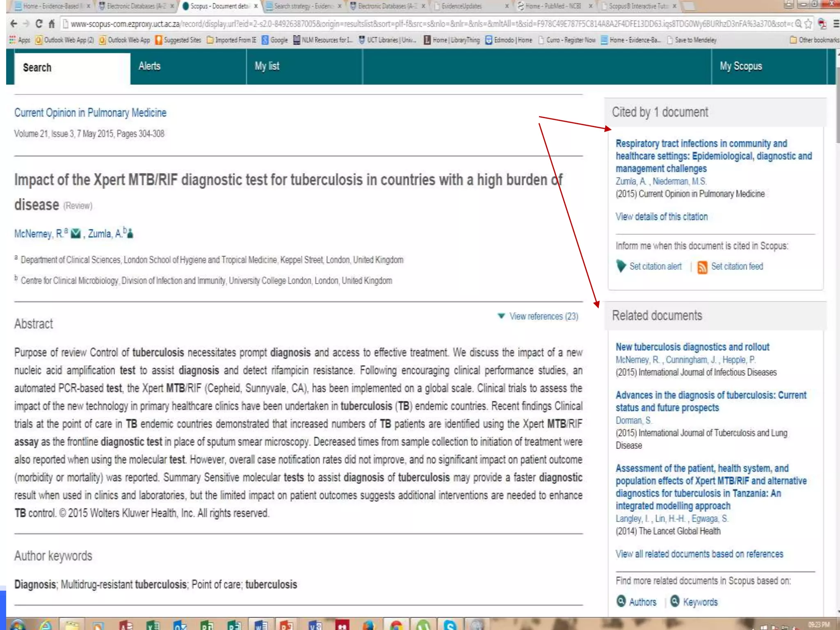
Task: Open the My list tab
Action: pyautogui.click(x=267, y=66)
